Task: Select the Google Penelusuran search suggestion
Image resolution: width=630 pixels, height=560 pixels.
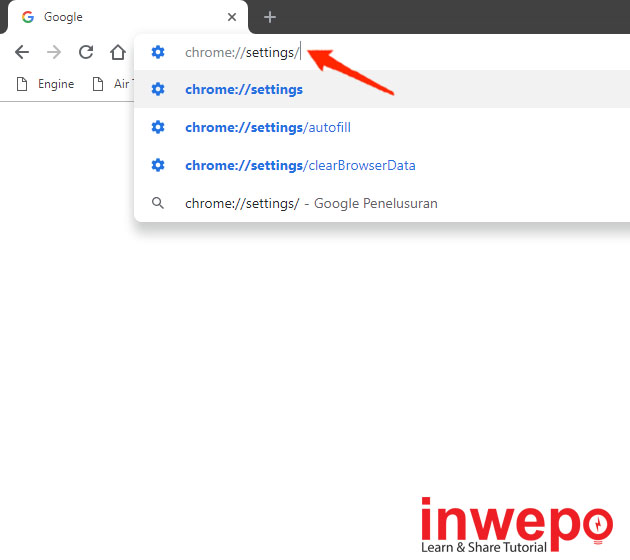Action: click(382, 203)
